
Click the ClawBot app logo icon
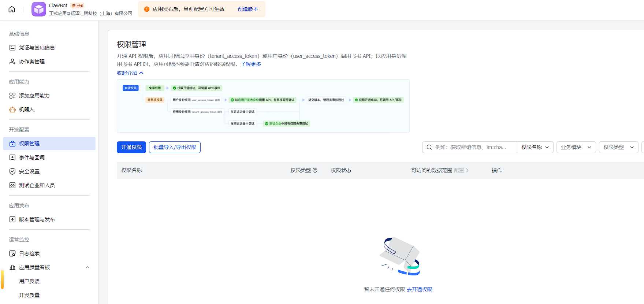tap(38, 9)
